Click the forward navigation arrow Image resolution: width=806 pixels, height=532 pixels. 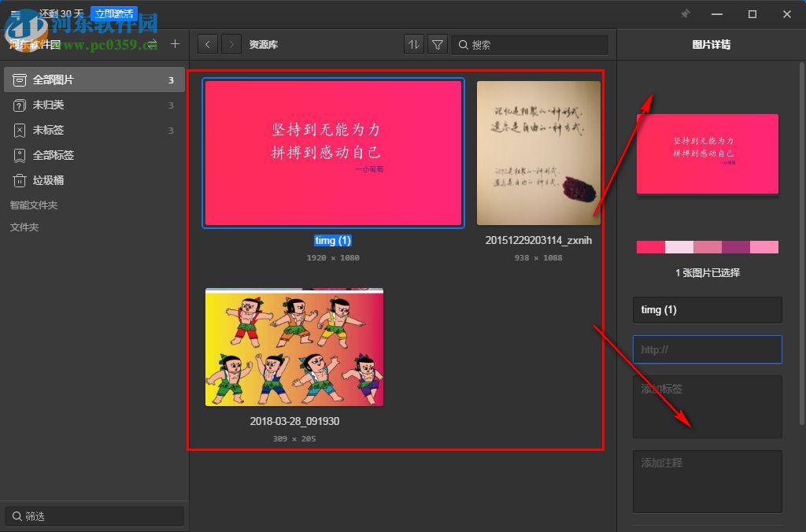coord(231,44)
